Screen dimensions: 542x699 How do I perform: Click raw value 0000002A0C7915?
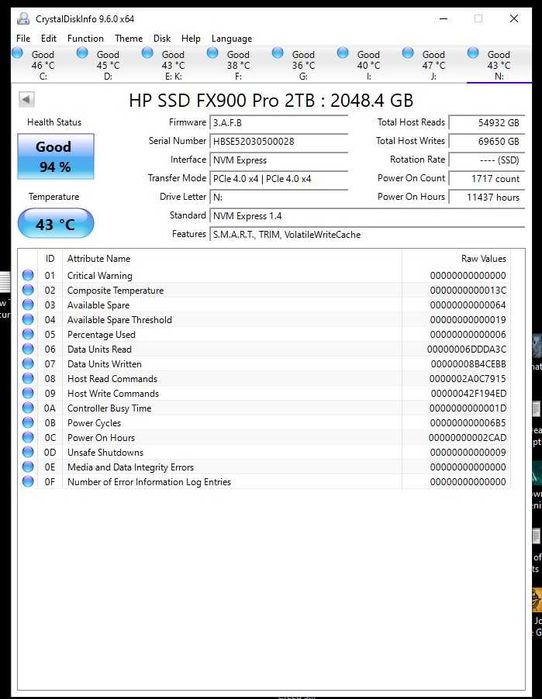[x=468, y=378]
